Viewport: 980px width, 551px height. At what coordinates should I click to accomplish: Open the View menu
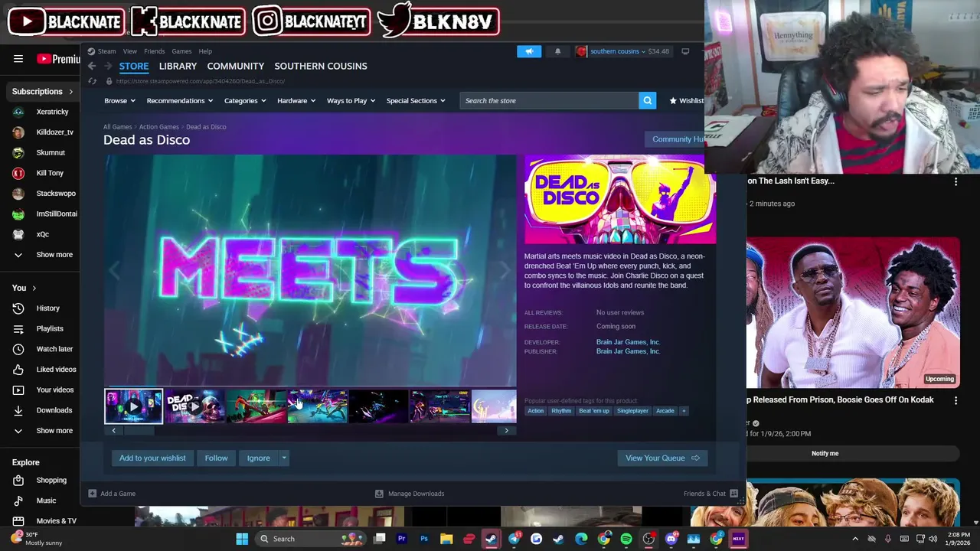pos(130,51)
